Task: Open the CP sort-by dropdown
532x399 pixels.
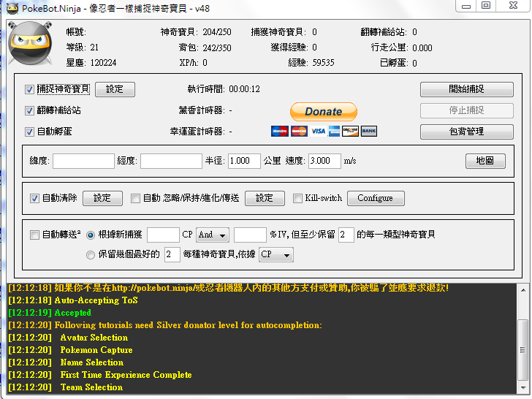Action: point(276,255)
